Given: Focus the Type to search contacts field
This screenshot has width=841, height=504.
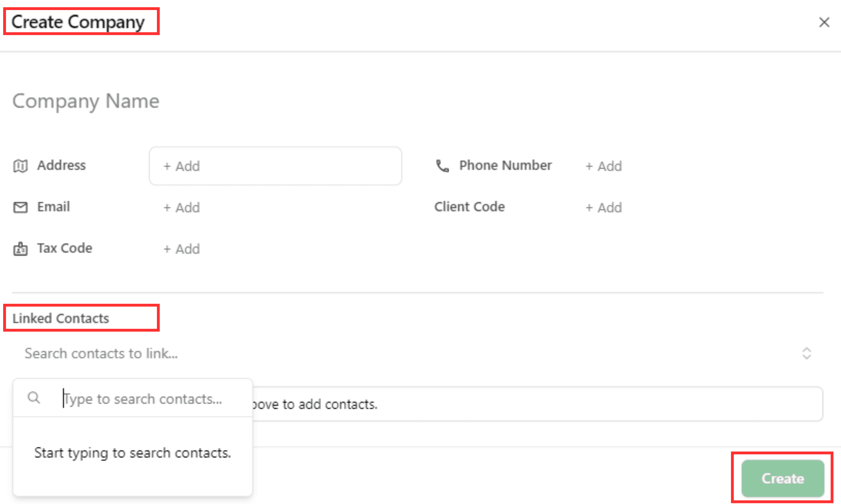Looking at the screenshot, I should point(143,399).
